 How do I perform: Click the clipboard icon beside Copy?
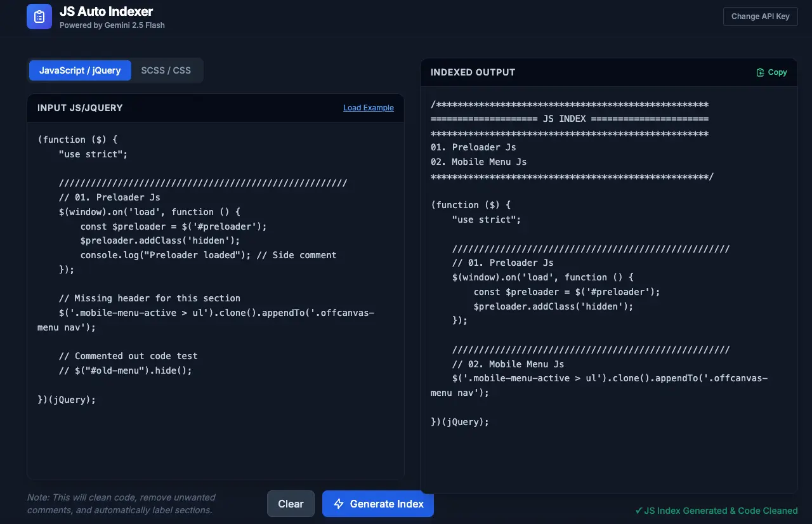coord(760,72)
